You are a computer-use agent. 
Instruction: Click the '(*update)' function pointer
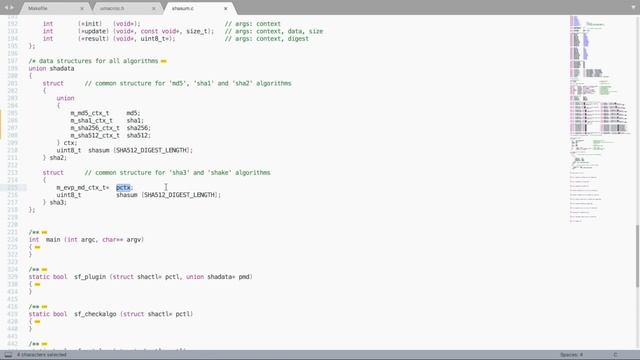(x=93, y=31)
